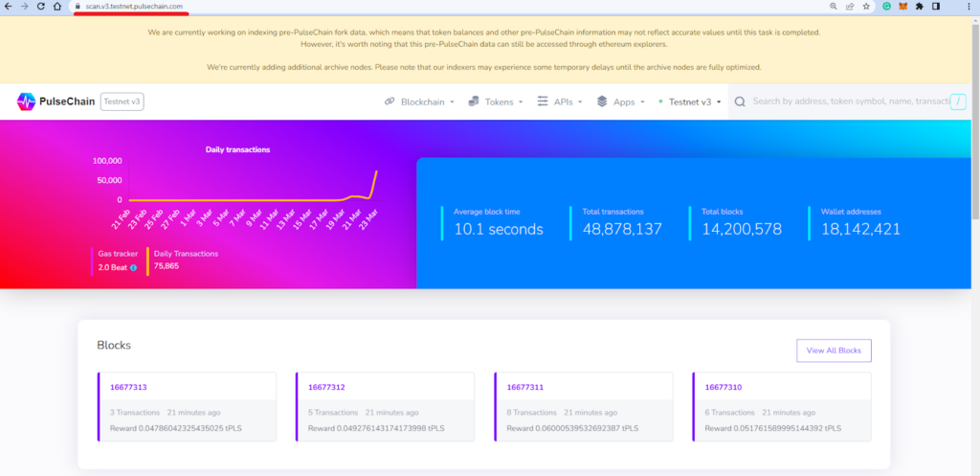Click gas tracker info icon
The width and height of the screenshot is (980, 476).
pyautogui.click(x=133, y=268)
